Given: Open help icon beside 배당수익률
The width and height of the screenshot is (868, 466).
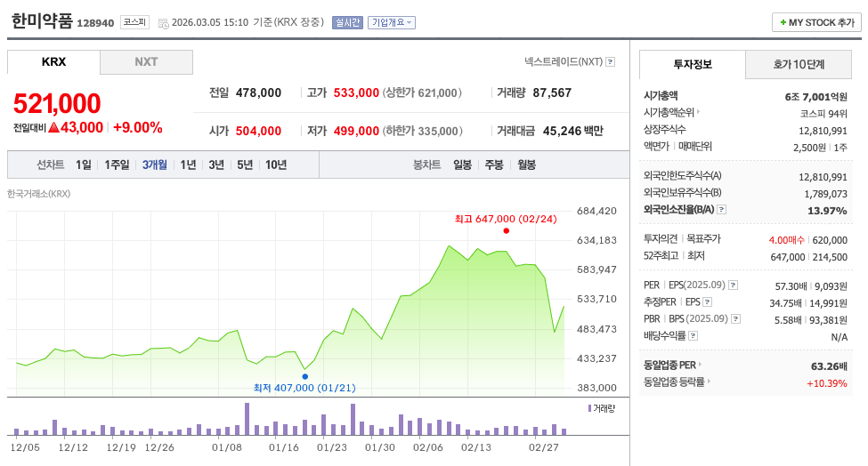Looking at the screenshot, I should pyautogui.click(x=693, y=336).
